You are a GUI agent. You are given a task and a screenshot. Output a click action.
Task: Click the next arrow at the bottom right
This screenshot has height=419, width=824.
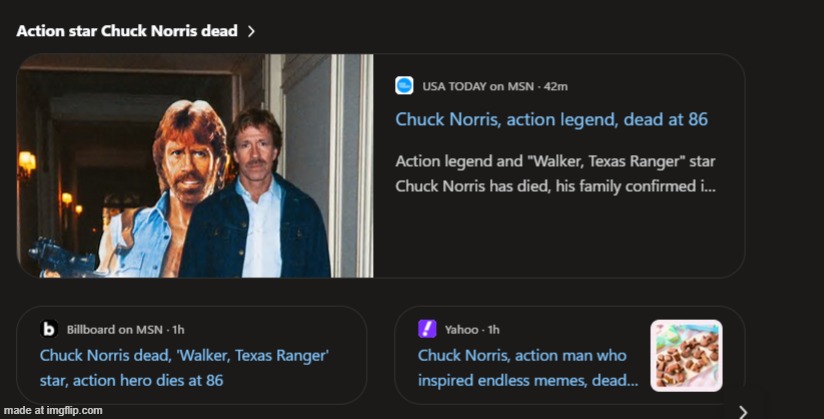tap(742, 411)
